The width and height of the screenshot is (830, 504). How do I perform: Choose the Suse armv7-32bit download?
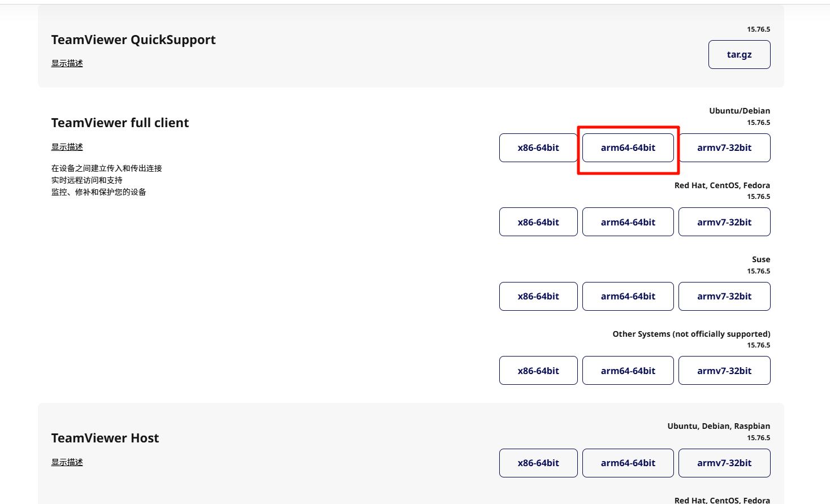[724, 297]
